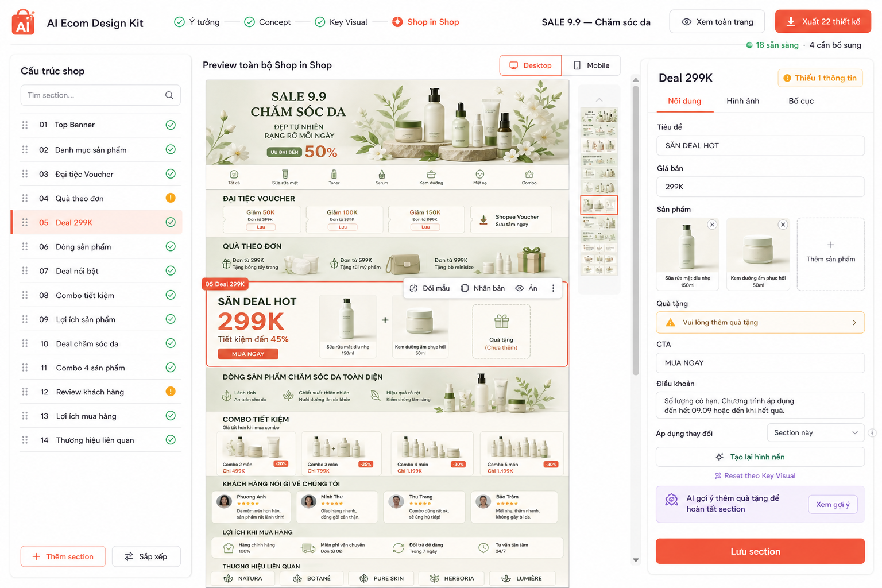Click the Tìm section search field
This screenshot has height=588, width=882.
pyautogui.click(x=100, y=95)
